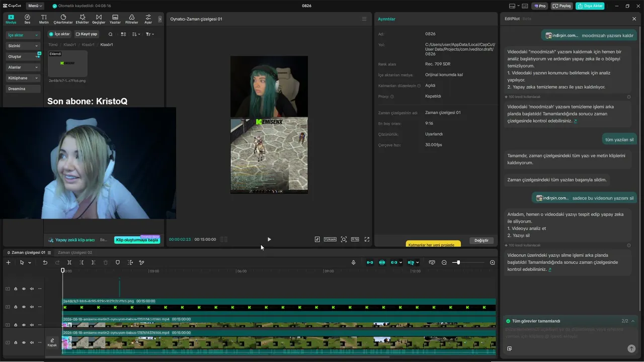644x362 pixels.
Task: Zoom in the timeline
Action: 493,262
